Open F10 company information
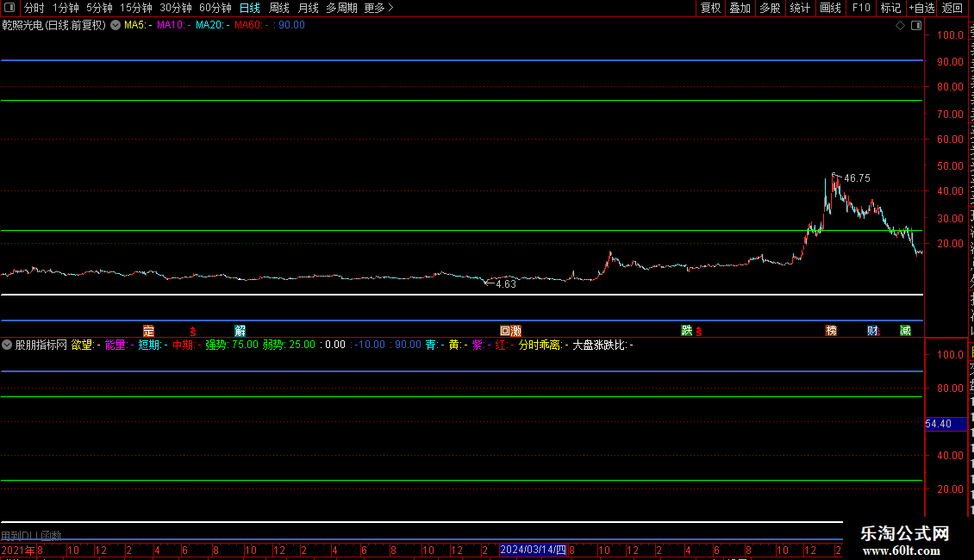This screenshot has height=560, width=974. tap(861, 8)
